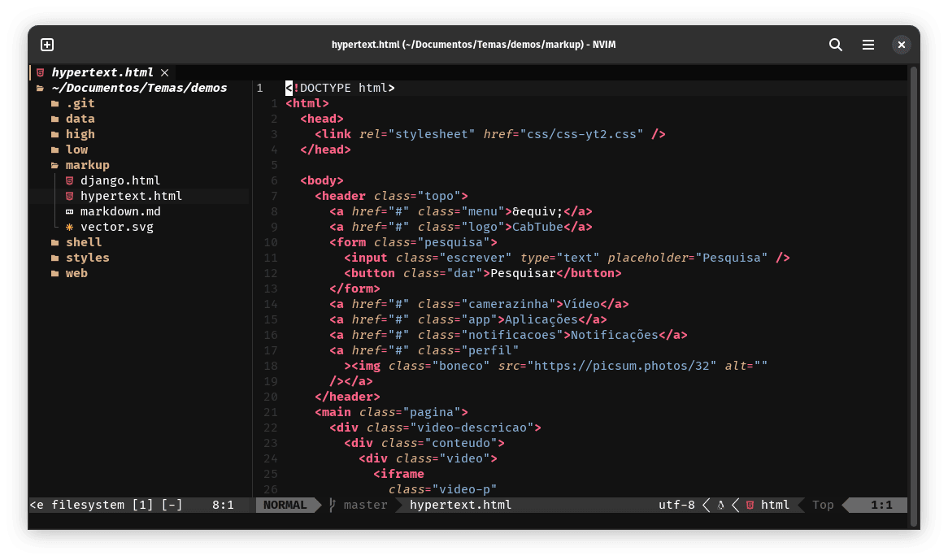Click the SVG asterisk icon beside vector.svg
948x560 pixels.
[x=70, y=227]
